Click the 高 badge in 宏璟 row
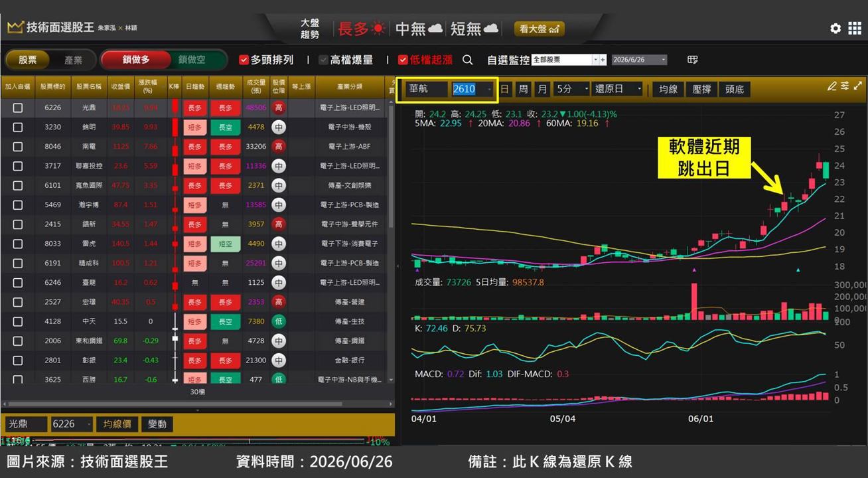 tap(279, 302)
